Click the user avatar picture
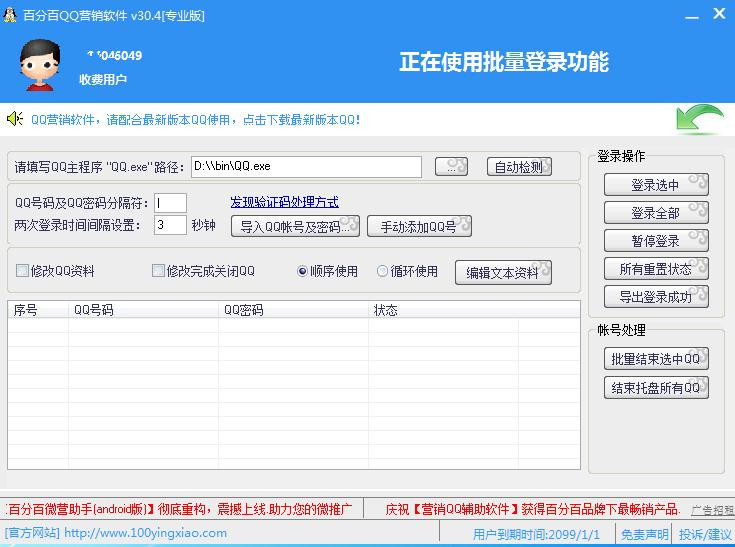Viewport: 735px width, 547px height. [x=39, y=65]
